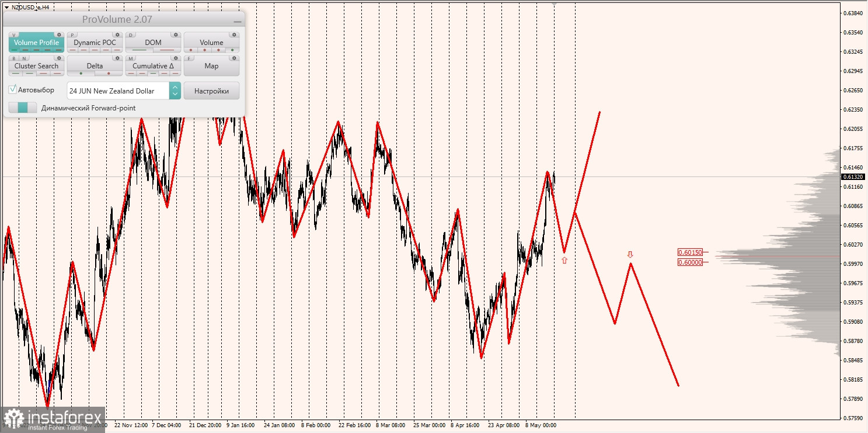Image resolution: width=868 pixels, height=433 pixels.
Task: Toggle green dot segment under Volume
Action: pyautogui.click(x=232, y=50)
